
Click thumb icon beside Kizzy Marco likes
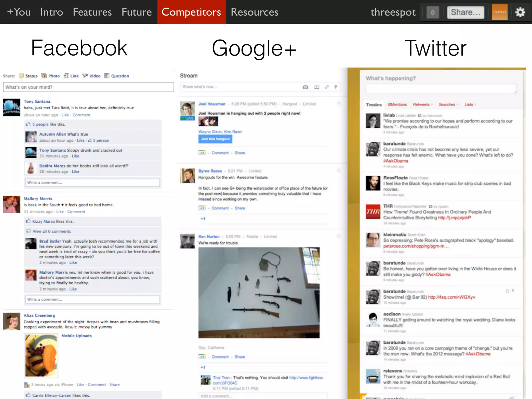tap(28, 221)
